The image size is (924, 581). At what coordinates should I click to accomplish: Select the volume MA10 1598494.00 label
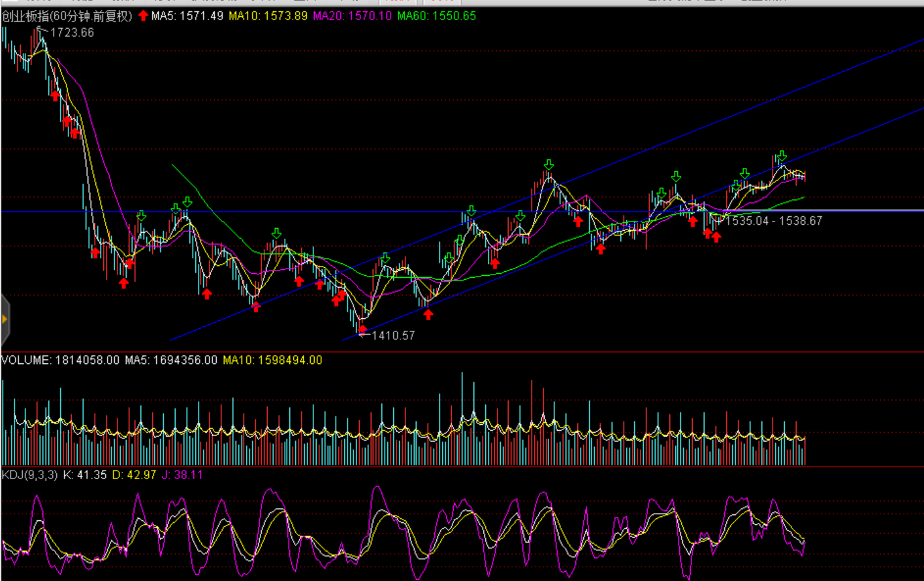click(x=272, y=360)
